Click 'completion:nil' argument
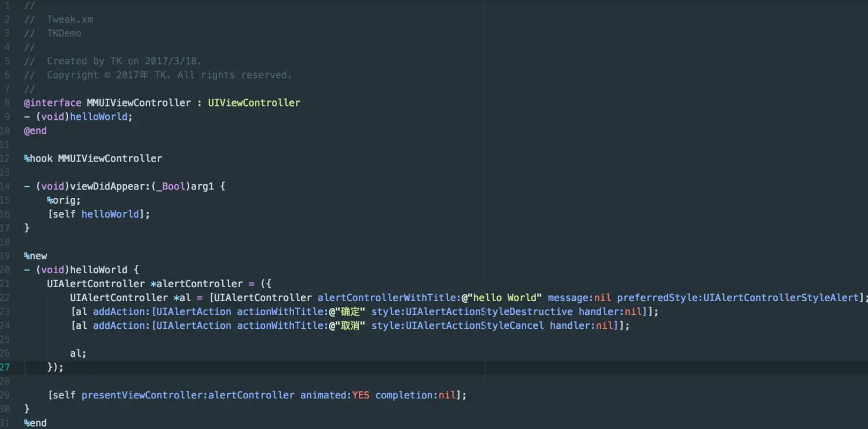 tap(415, 394)
